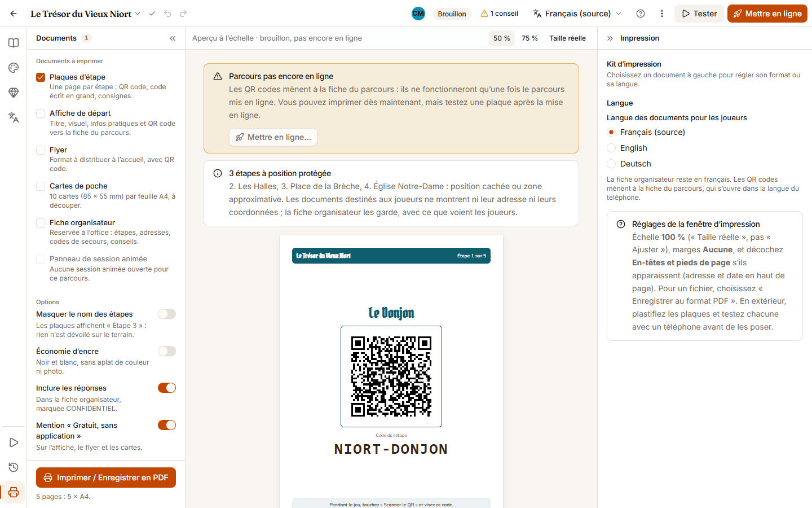This screenshot has width=812, height=508.
Task: Click Mettre en ligne... in the warning banner
Action: 273,137
